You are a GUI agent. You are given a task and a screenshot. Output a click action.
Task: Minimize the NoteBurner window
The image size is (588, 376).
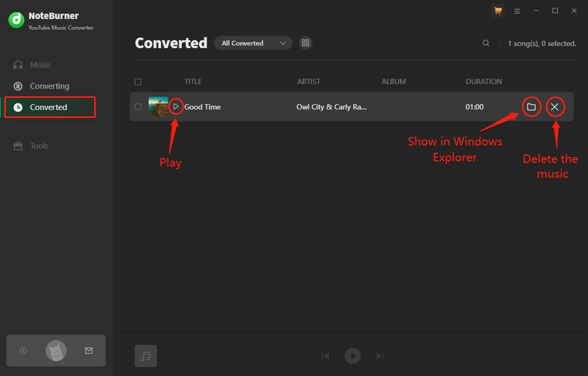click(536, 11)
